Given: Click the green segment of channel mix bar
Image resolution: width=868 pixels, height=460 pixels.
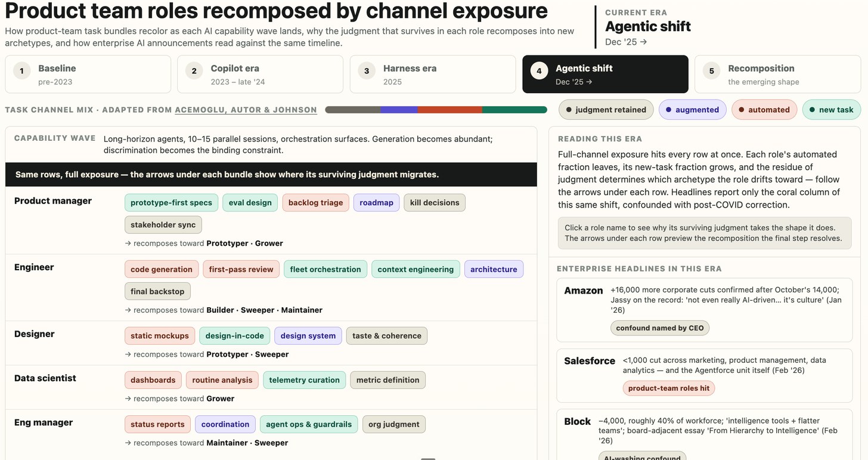Looking at the screenshot, I should click(514, 110).
